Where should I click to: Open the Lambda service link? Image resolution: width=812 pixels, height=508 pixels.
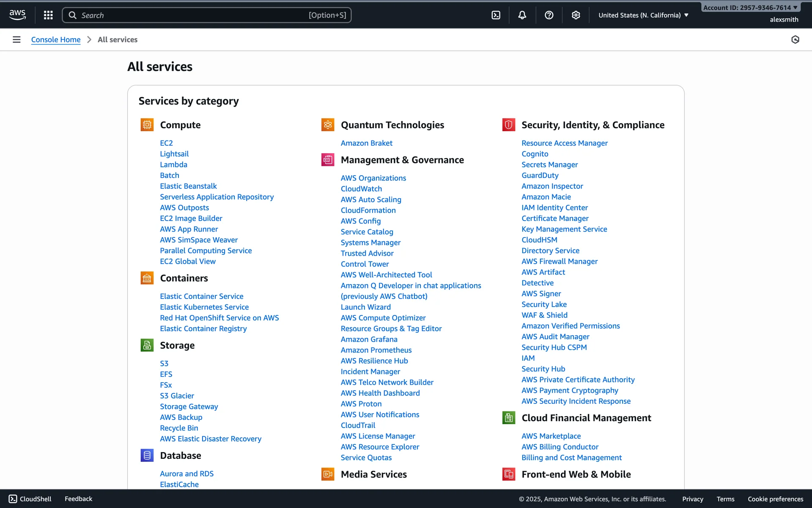pyautogui.click(x=173, y=165)
